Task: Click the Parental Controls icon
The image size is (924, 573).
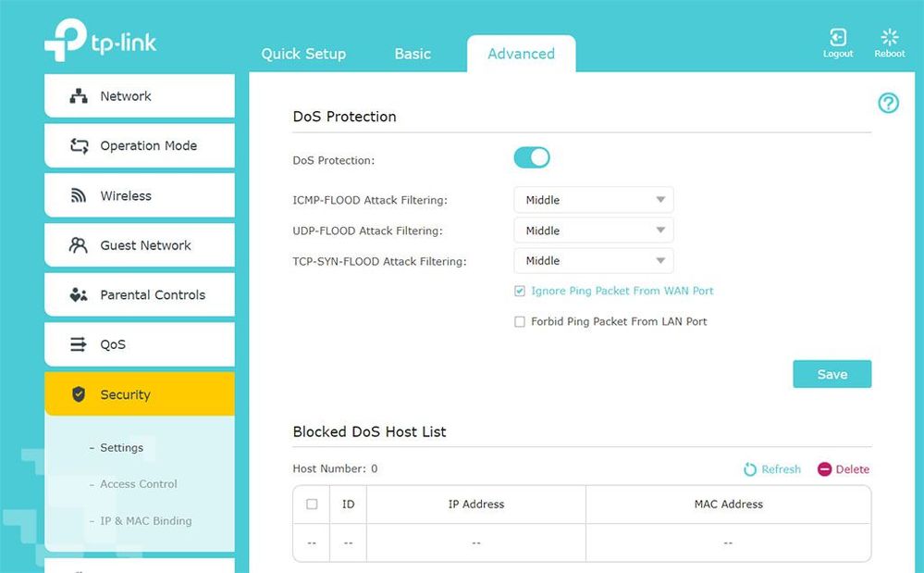Action: coord(79,294)
